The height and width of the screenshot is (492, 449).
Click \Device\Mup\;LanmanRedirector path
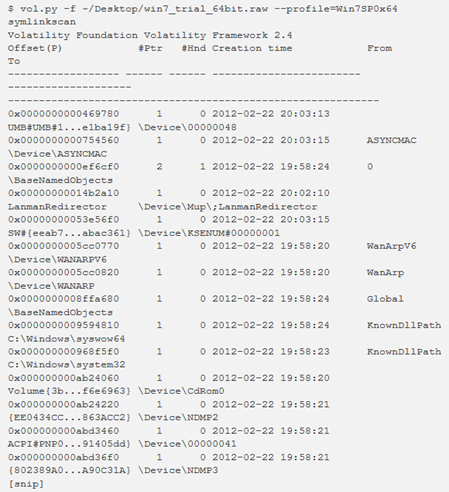coord(228,207)
